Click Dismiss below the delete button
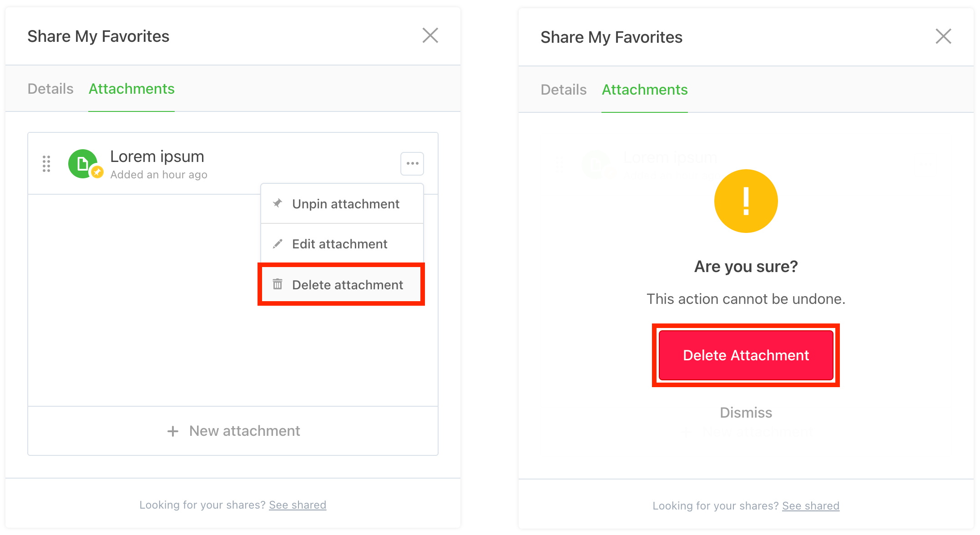The width and height of the screenshot is (980, 535). coord(746,413)
